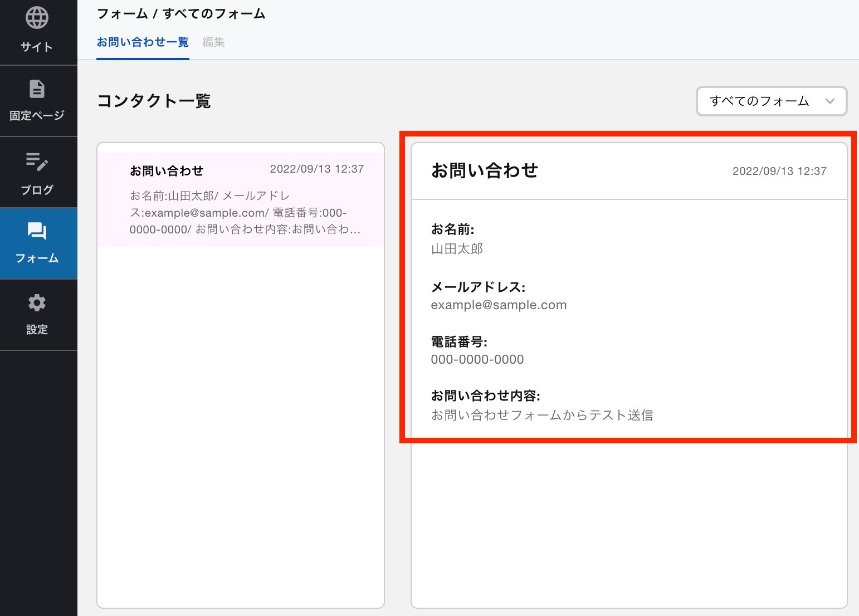Click the detail panel date 2022/09/13 12:37
859x616 pixels.
click(x=779, y=171)
